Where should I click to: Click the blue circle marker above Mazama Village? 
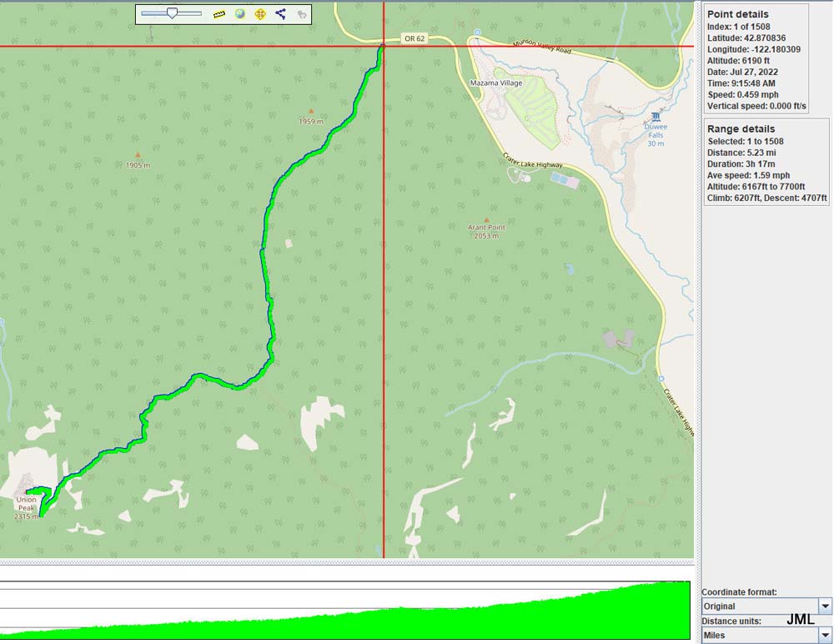pyautogui.click(x=477, y=33)
